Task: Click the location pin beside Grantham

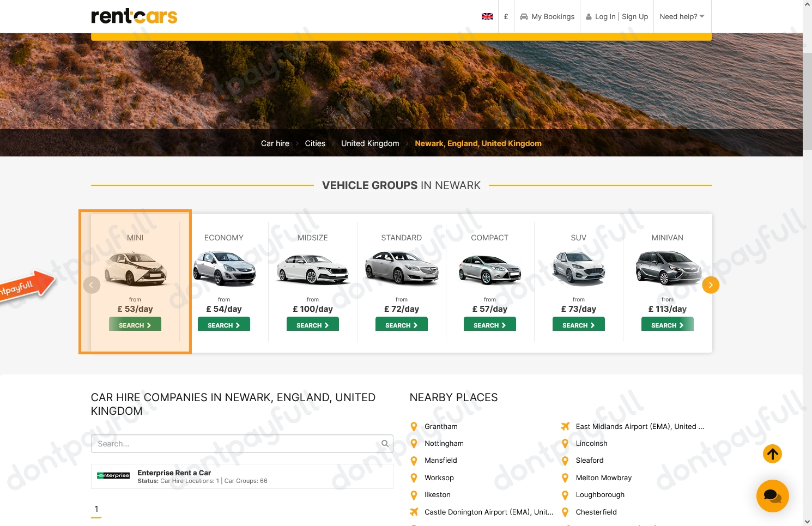Action: pos(414,426)
